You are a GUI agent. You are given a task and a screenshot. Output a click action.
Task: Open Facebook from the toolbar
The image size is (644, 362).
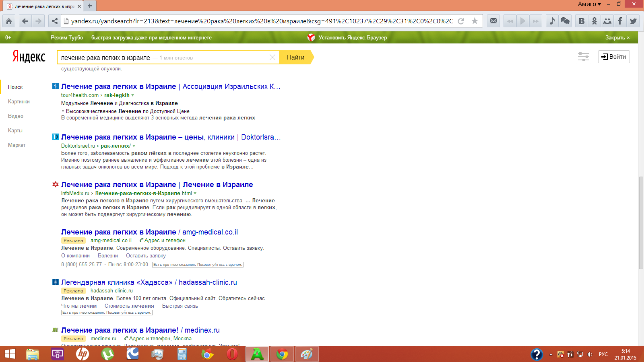620,21
